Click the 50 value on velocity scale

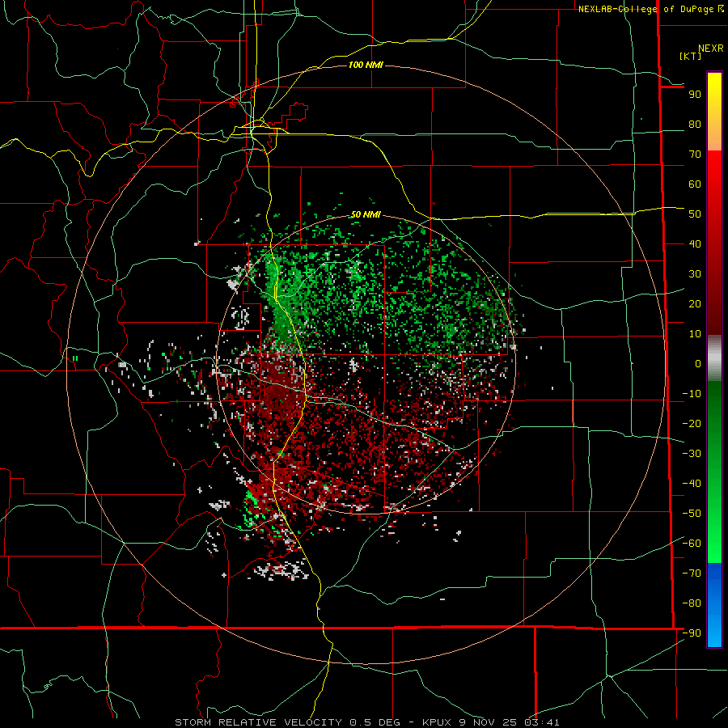(695, 214)
